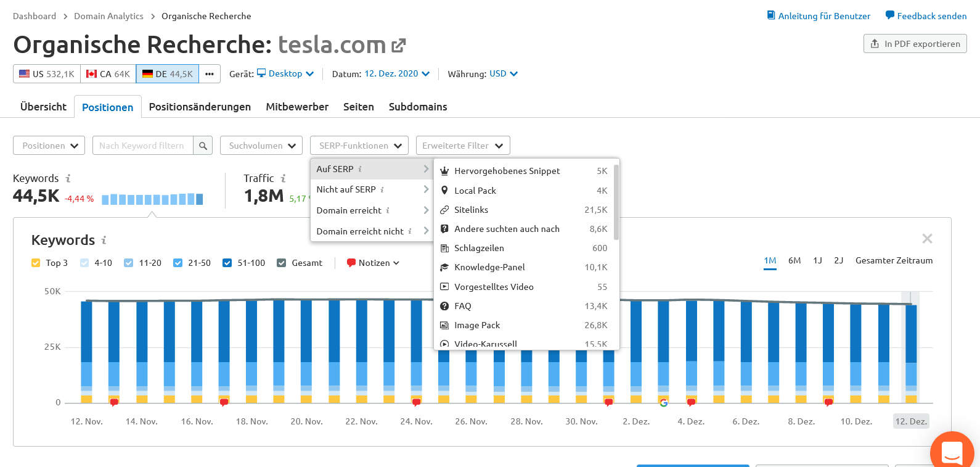980x467 pixels.
Task: Switch to the Seiten tab
Action: click(359, 107)
